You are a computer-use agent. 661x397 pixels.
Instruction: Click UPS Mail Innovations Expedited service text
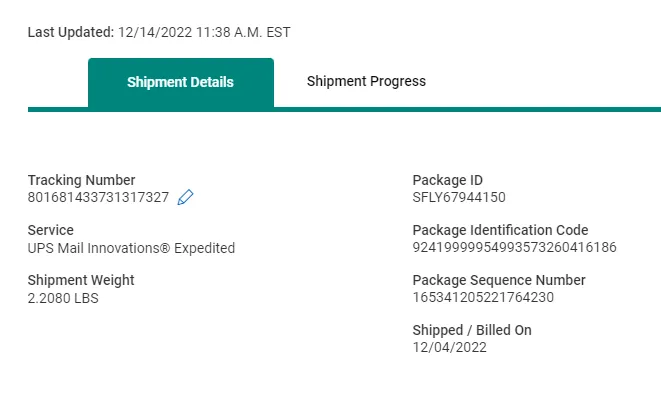pyautogui.click(x=131, y=248)
